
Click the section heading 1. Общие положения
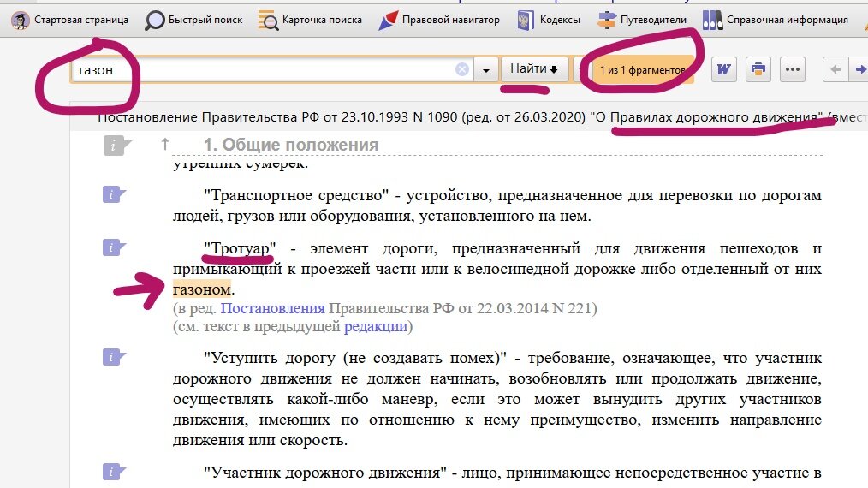point(291,145)
